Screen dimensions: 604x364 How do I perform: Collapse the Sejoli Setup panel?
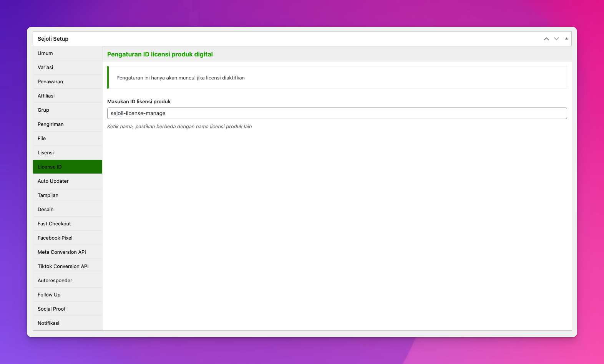coord(566,39)
